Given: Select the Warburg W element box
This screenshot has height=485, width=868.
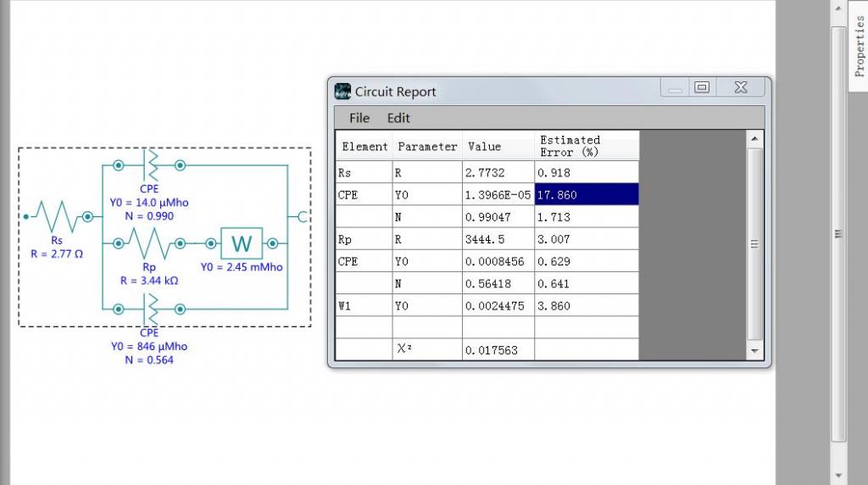Looking at the screenshot, I should click(x=242, y=243).
